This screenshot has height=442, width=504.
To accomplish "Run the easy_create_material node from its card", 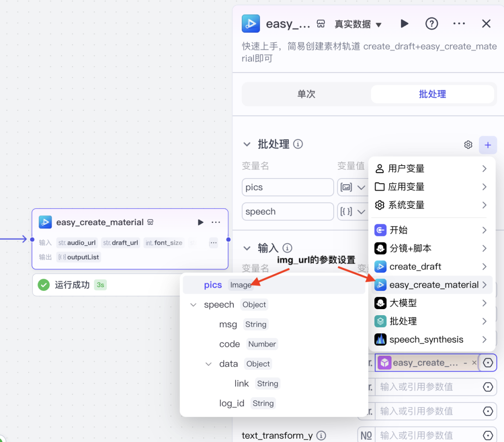I will 201,222.
